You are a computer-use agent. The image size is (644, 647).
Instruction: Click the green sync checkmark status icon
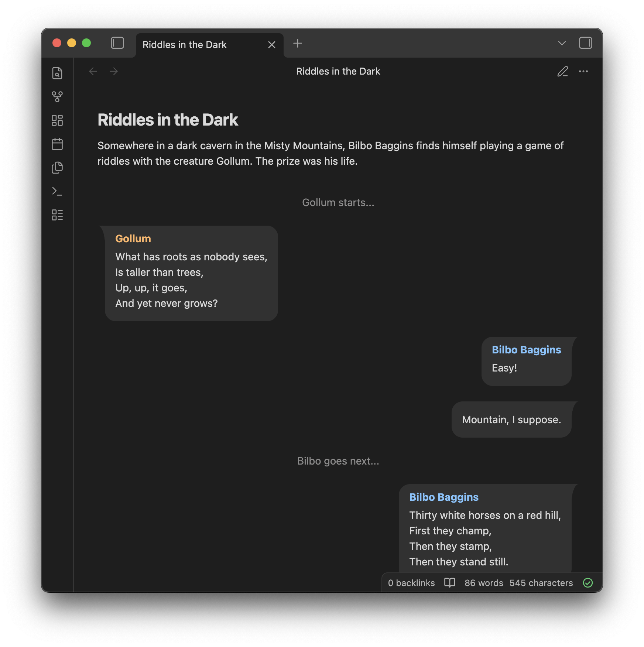coord(588,583)
